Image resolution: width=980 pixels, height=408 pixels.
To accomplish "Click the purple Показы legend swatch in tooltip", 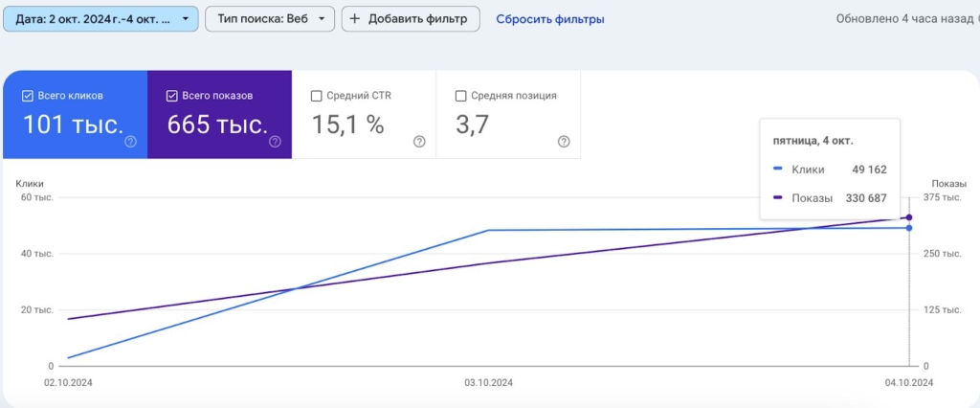I will click(x=777, y=198).
